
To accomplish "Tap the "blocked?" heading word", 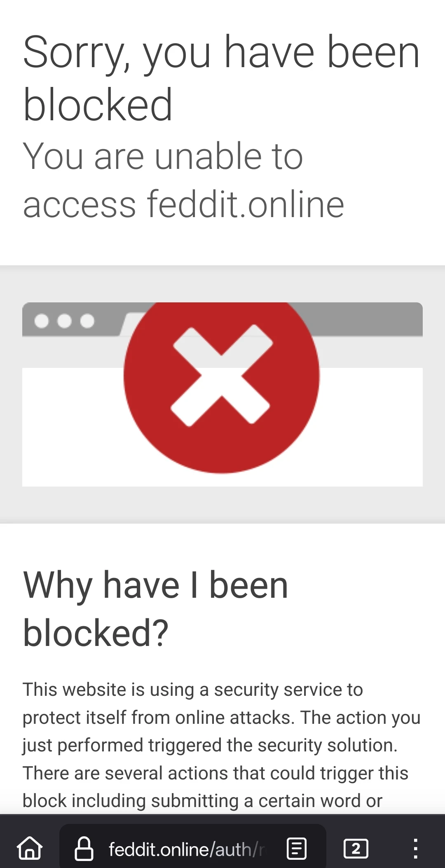I will tap(96, 633).
